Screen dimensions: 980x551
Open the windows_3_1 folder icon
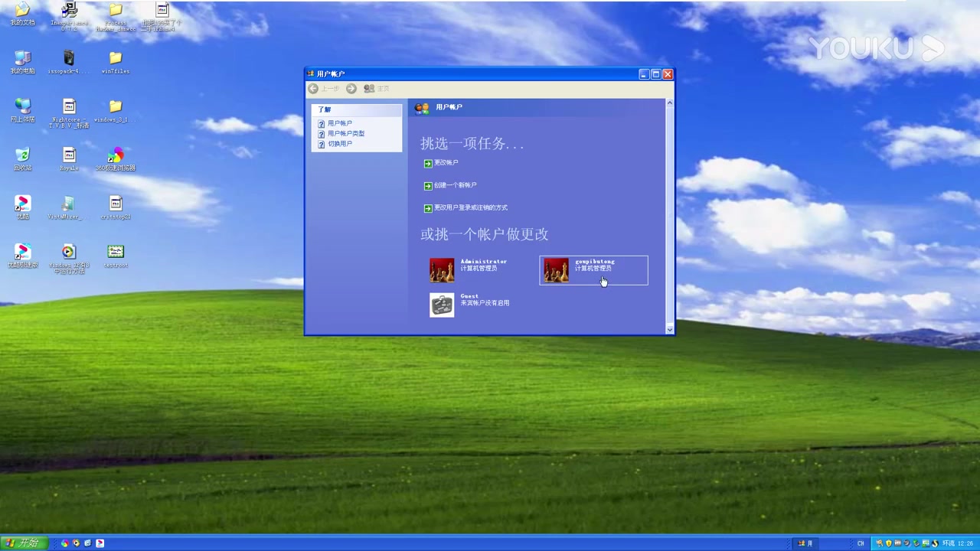point(116,110)
